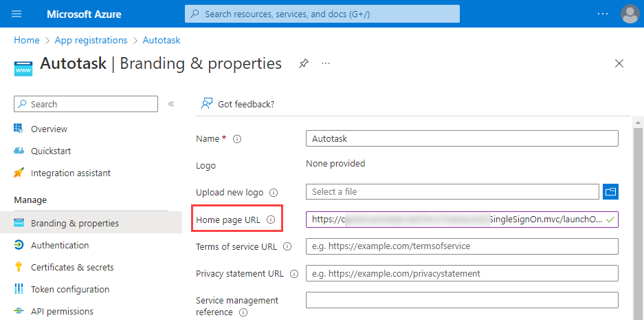
Task: Focus the global search resources box
Action: [x=322, y=14]
